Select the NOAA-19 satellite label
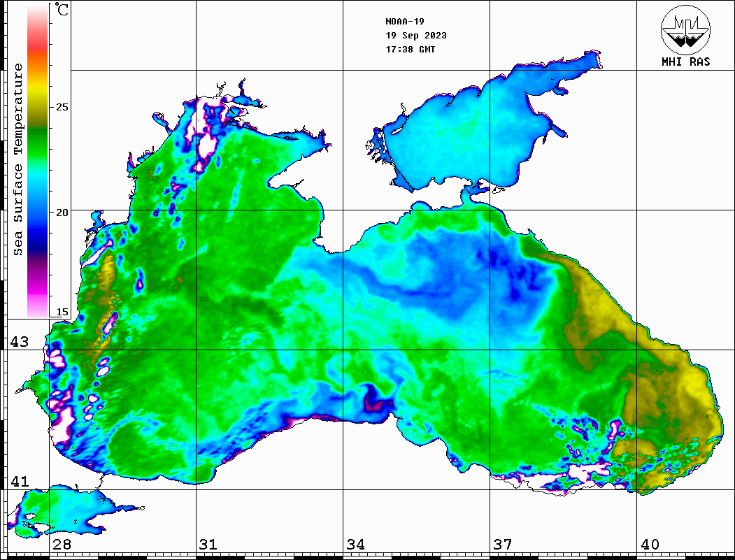The height and width of the screenshot is (560, 735). click(404, 22)
